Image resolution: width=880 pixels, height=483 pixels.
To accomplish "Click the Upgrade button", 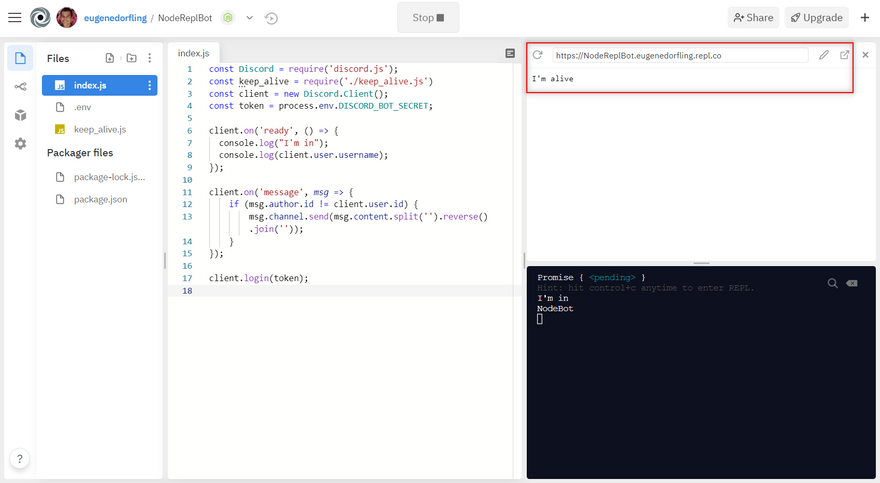I will [x=816, y=17].
